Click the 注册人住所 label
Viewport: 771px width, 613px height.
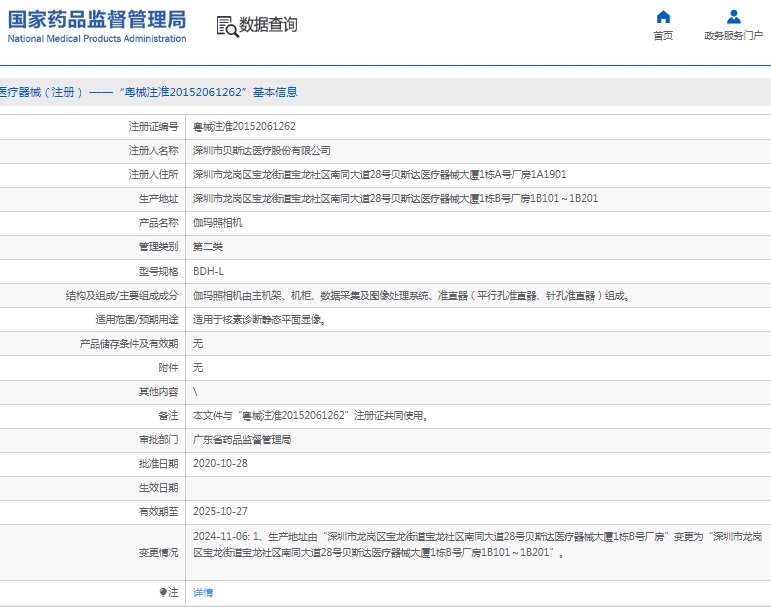[x=153, y=175]
